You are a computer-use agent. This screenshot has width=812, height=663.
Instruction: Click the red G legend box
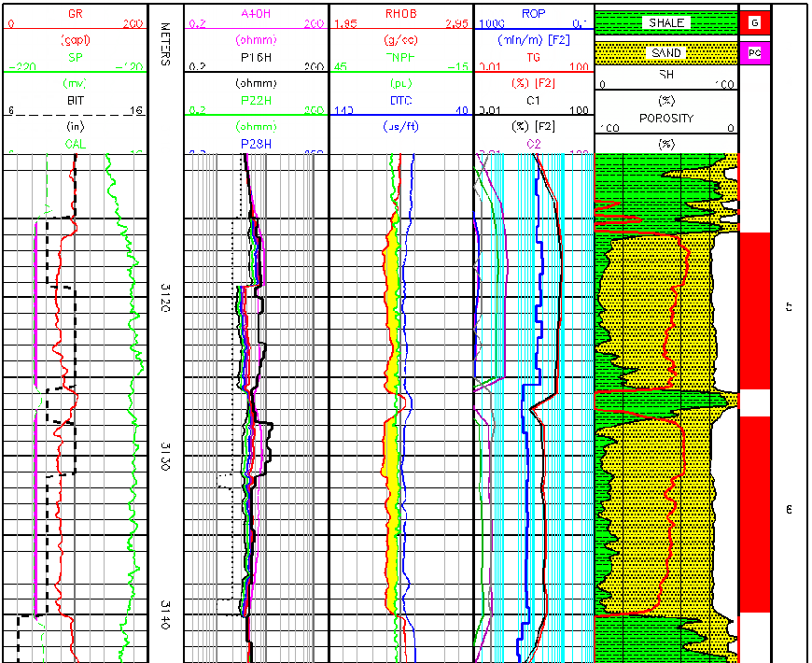[752, 21]
